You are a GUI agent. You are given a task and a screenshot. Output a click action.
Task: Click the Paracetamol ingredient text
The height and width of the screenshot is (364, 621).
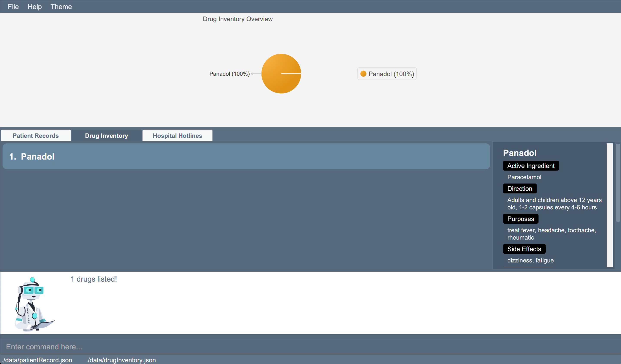pos(524,177)
